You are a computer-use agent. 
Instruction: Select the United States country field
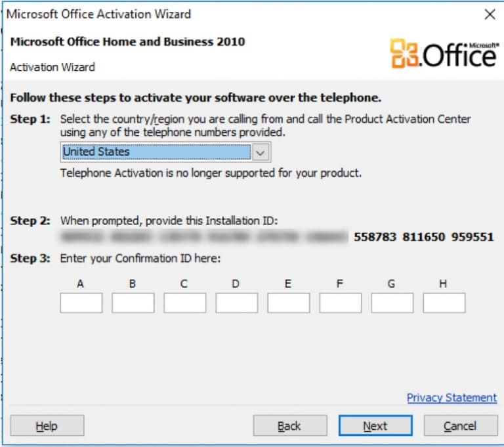(156, 152)
